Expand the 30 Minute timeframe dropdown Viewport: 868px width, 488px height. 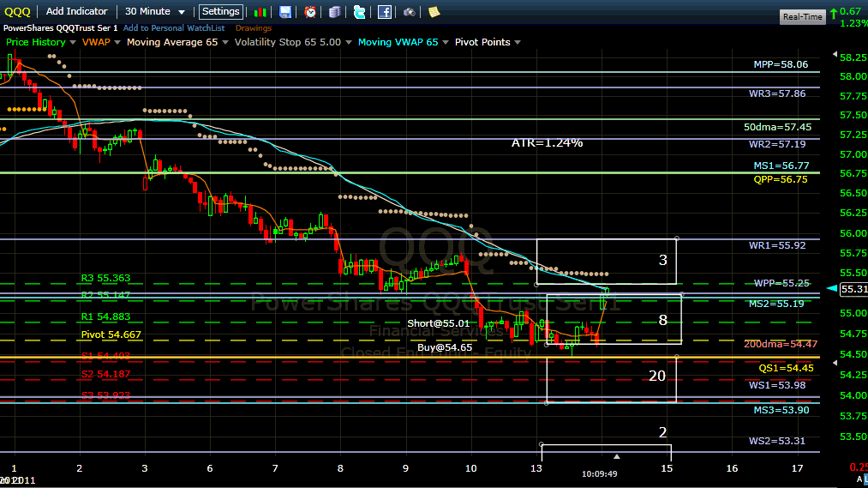tap(153, 11)
